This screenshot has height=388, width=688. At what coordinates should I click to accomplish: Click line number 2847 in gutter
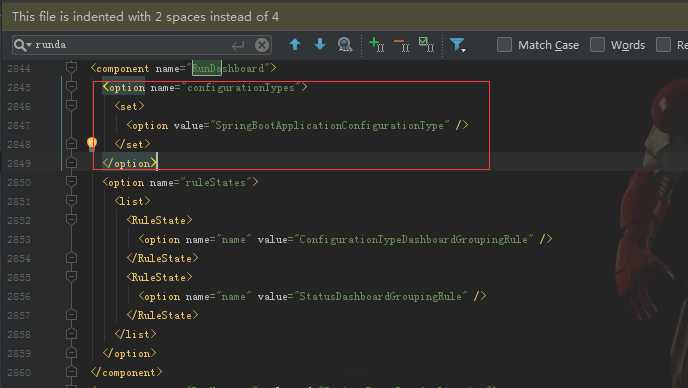tap(19, 126)
